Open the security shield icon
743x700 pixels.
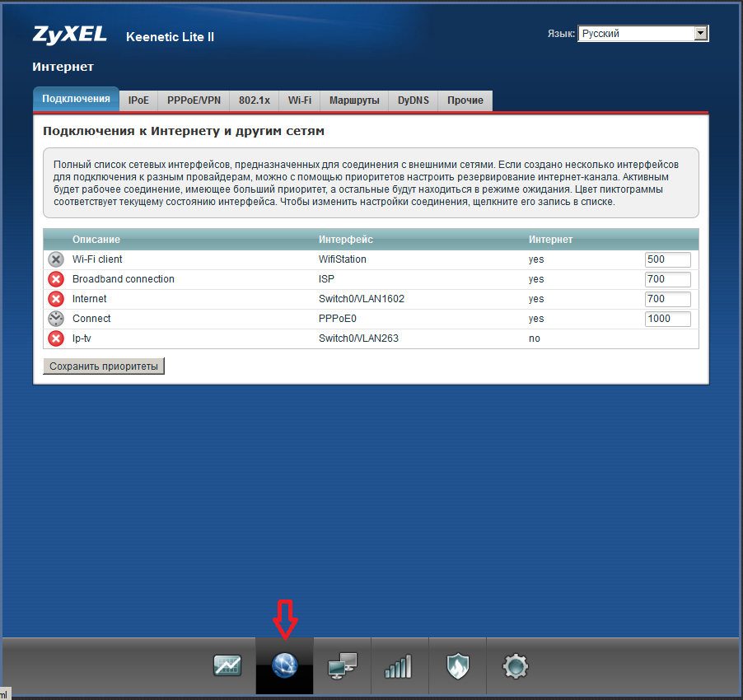[457, 665]
